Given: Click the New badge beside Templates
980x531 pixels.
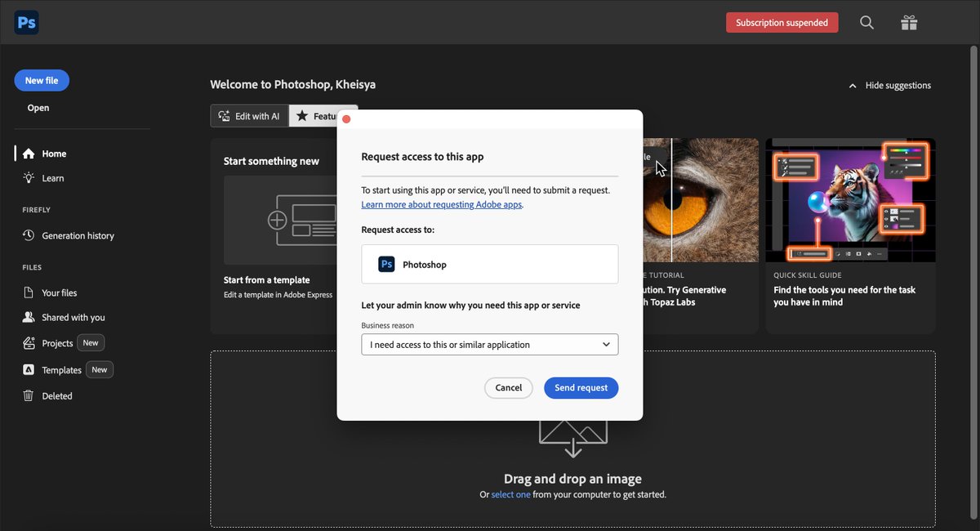Looking at the screenshot, I should point(99,370).
